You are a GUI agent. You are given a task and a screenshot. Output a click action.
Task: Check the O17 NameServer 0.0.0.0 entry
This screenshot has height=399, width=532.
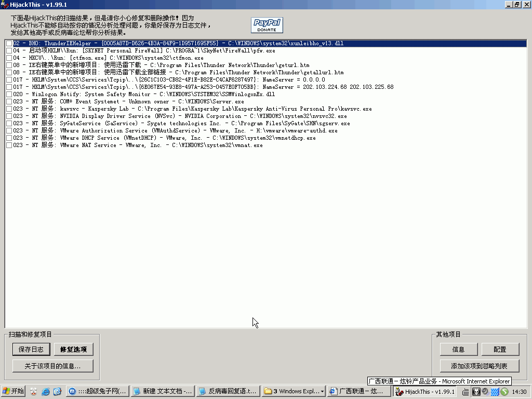click(x=9, y=79)
